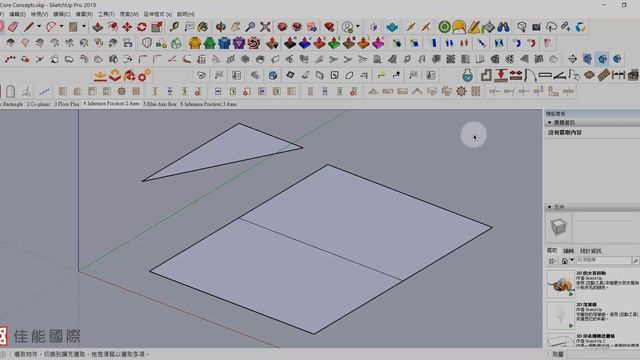Screen dimensions: 640x360
Task: Select the Orbit camera tool
Action: pos(221,27)
